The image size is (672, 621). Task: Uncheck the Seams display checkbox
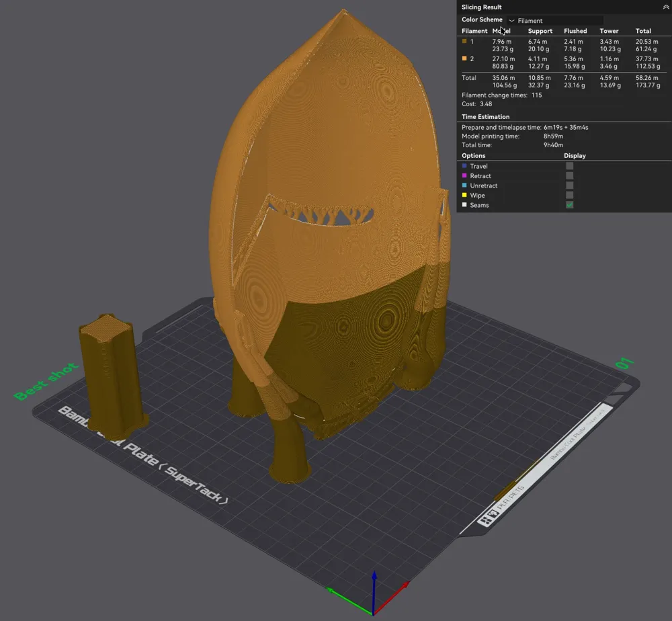click(x=570, y=205)
